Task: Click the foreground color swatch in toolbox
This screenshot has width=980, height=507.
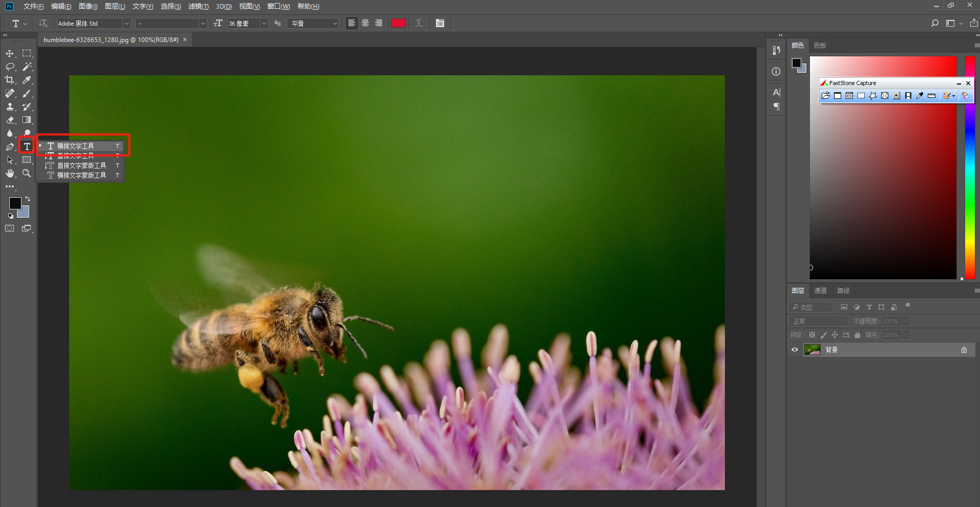Action: (x=15, y=203)
